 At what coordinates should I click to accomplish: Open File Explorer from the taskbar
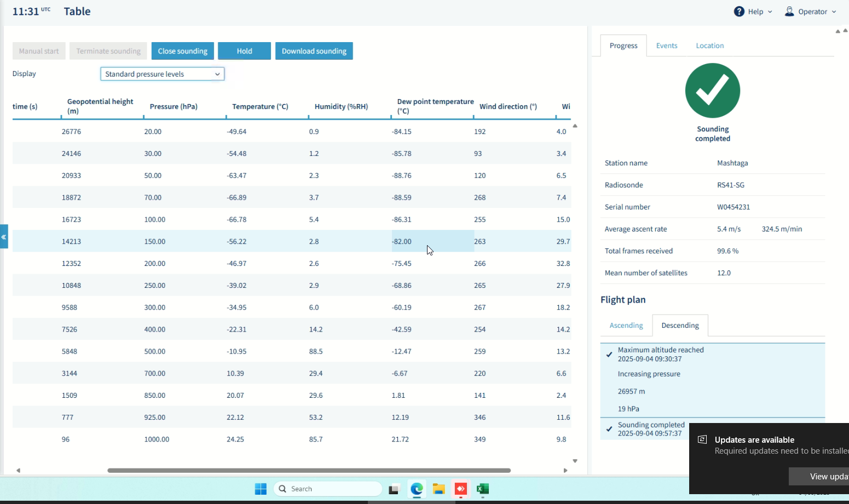[438, 489]
